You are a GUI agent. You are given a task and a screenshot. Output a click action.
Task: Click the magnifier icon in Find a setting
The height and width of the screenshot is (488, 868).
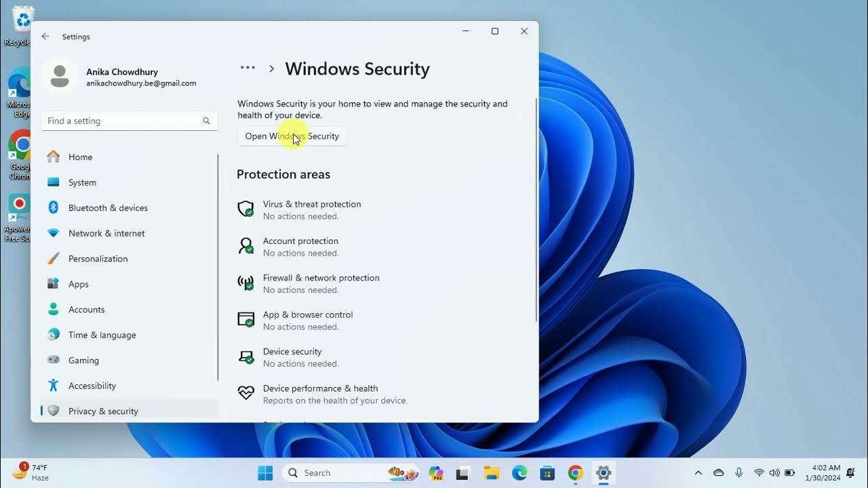(206, 121)
